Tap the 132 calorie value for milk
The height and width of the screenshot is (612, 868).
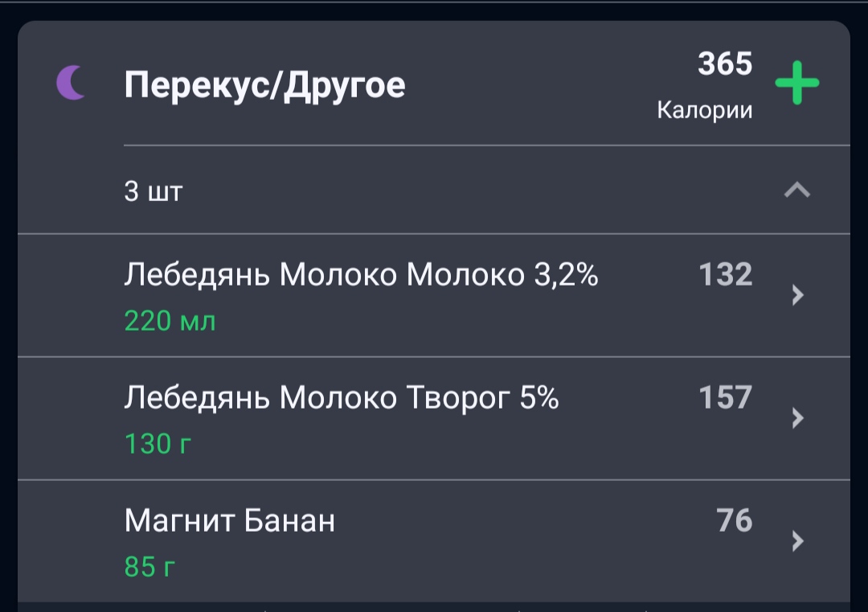pos(726,274)
